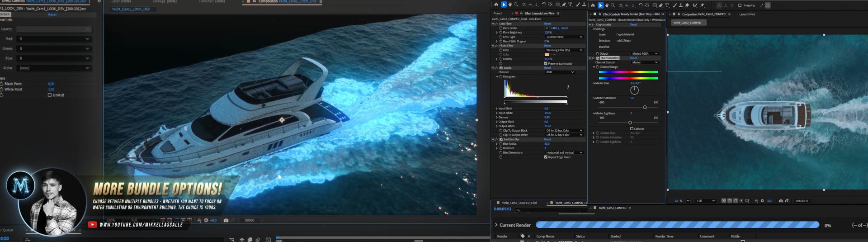868x242 pixels.
Task: Select the Selection tool in Cam2 window toolbar
Action: tap(600, 5)
